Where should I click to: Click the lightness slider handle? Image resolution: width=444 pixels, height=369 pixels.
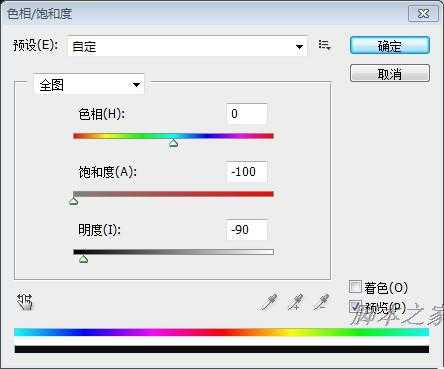pyautogui.click(x=83, y=259)
